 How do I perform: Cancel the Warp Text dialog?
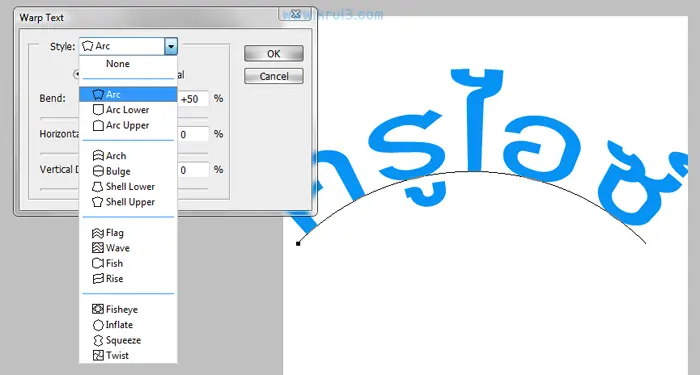pyautogui.click(x=274, y=76)
